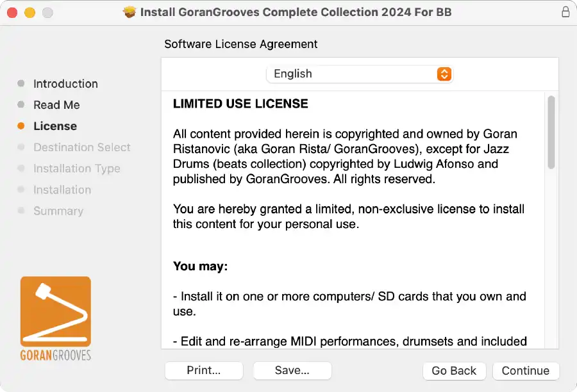Minimize the installer with yellow button
This screenshot has height=392, width=577.
point(29,13)
